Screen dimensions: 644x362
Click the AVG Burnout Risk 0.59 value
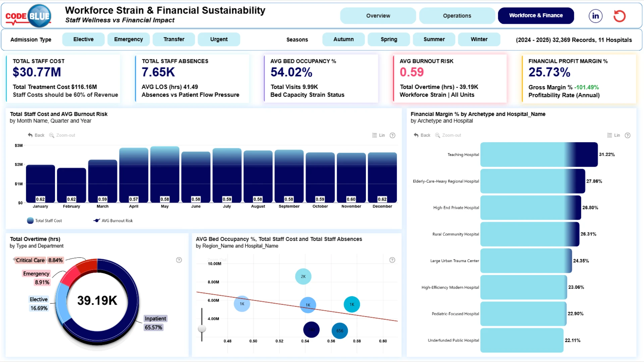pyautogui.click(x=412, y=72)
